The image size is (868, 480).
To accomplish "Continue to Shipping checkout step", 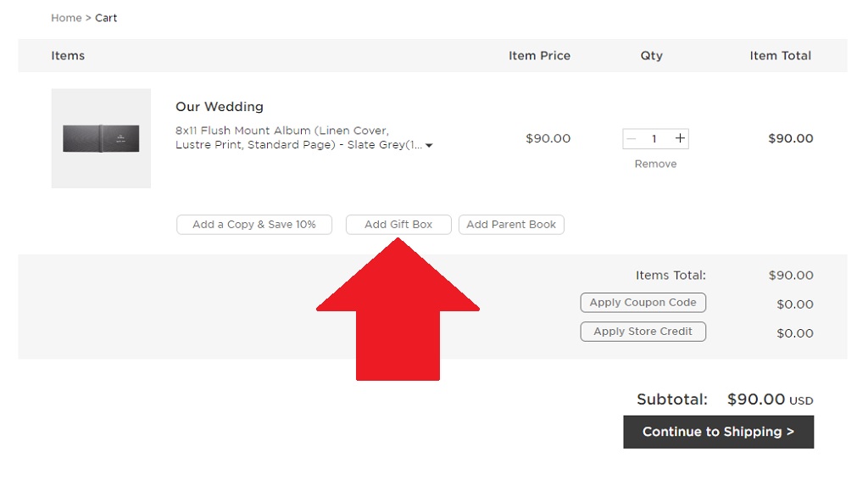I will 719,432.
